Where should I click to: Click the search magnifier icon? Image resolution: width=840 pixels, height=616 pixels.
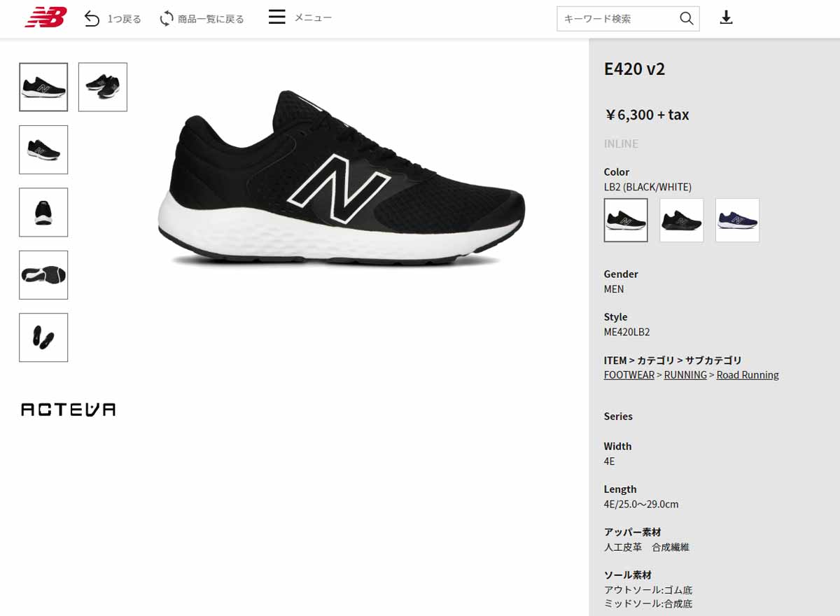tap(686, 18)
